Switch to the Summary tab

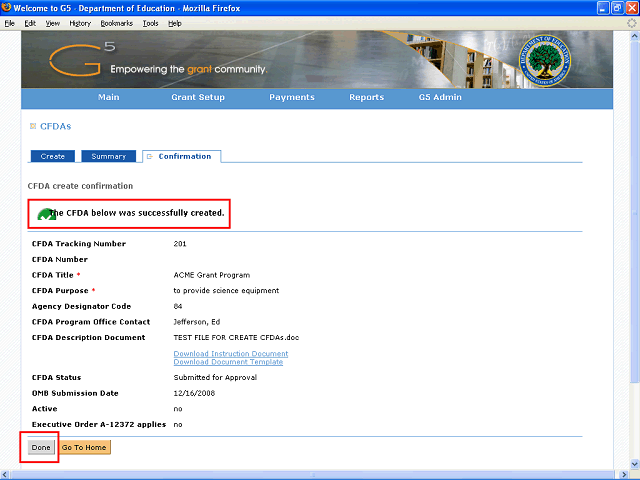click(x=109, y=156)
